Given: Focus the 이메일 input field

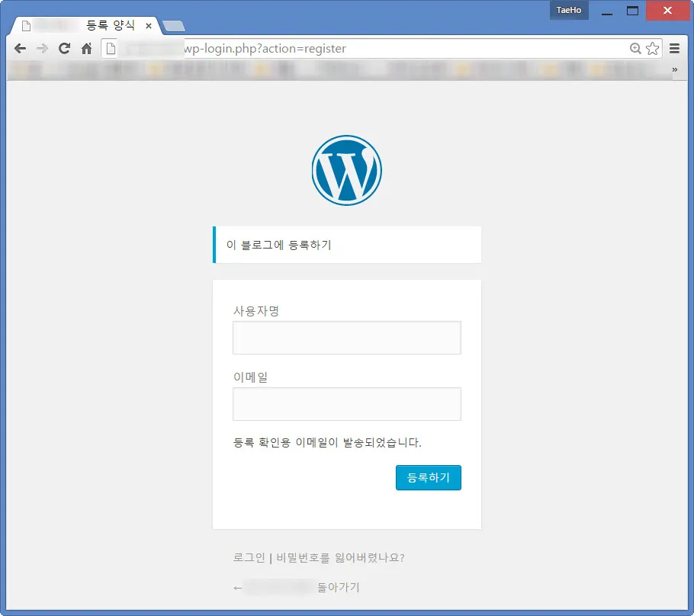Looking at the screenshot, I should [x=346, y=404].
